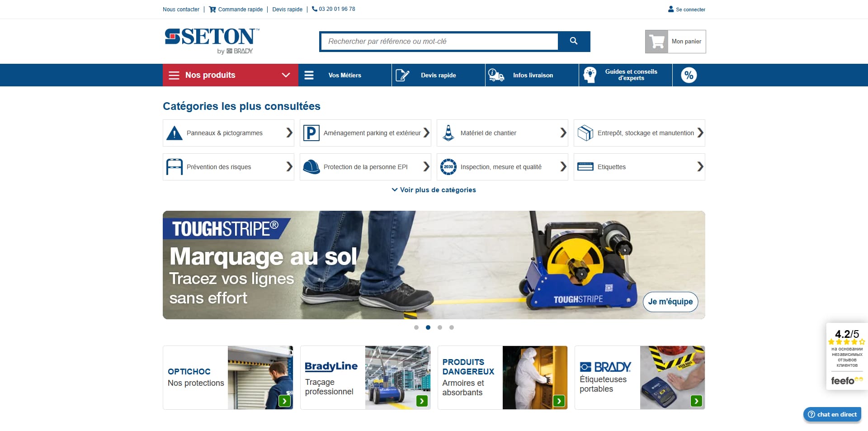Click the Feefo 4.2/5 rating widget
The width and height of the screenshot is (868, 431).
(846, 356)
